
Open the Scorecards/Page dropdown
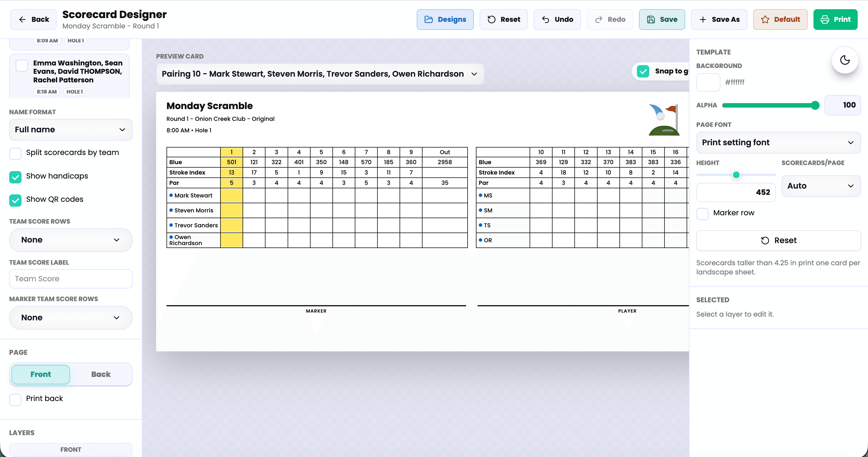click(x=821, y=186)
